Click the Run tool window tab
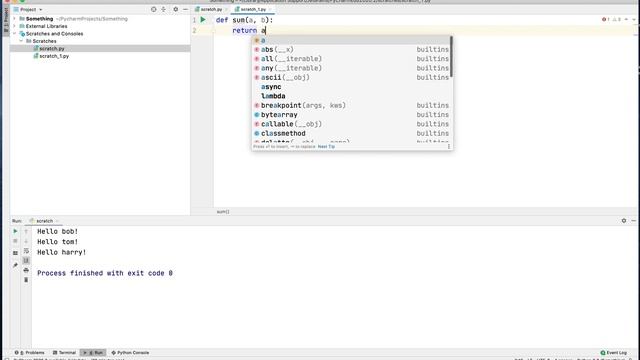This screenshot has height=360, width=640. click(x=93, y=352)
